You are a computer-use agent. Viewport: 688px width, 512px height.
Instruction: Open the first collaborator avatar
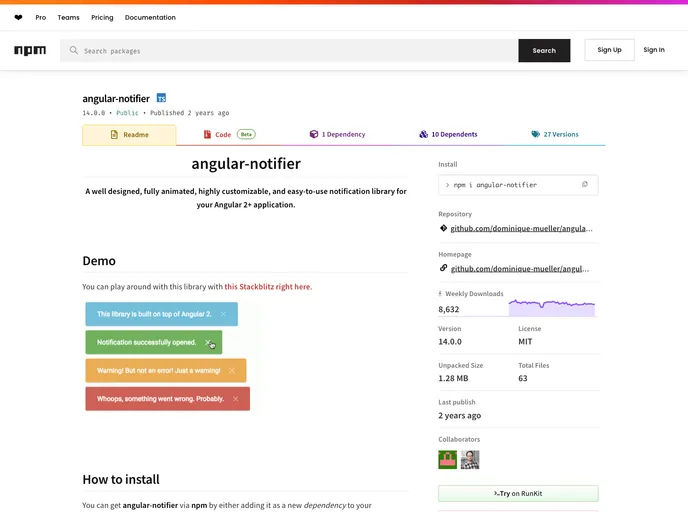[447, 460]
